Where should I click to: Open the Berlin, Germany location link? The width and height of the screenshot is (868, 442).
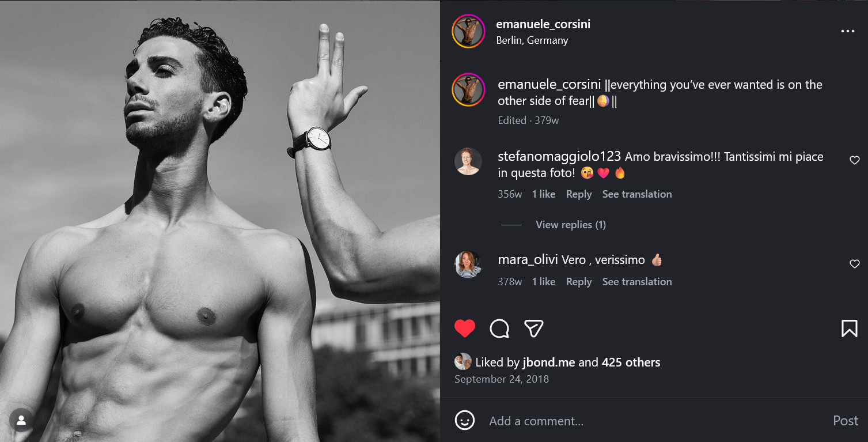(532, 40)
